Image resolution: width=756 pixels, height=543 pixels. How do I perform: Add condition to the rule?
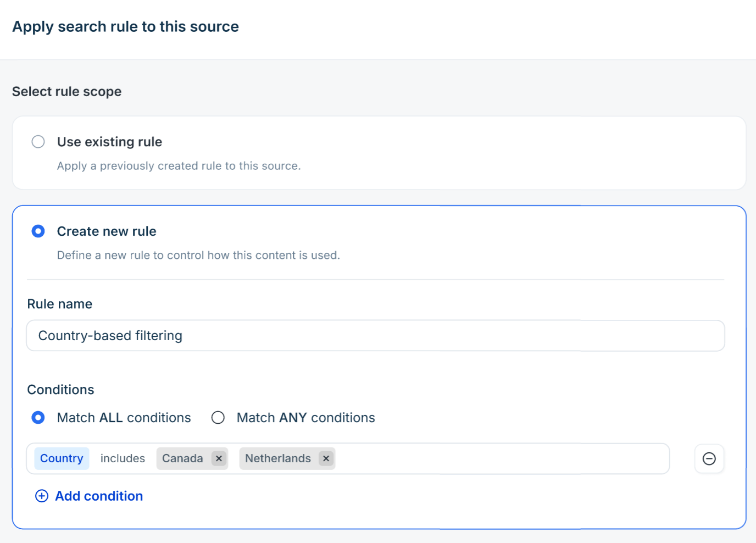(89, 496)
